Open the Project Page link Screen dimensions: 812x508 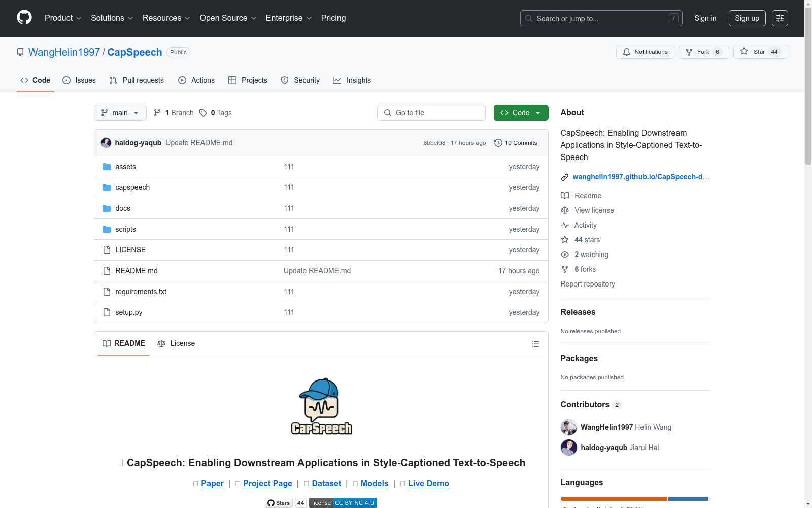pos(267,484)
